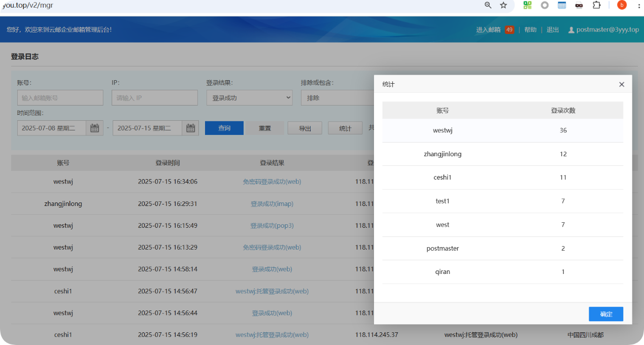Click the blue 查询 button
Image resolution: width=644 pixels, height=345 pixels.
point(224,128)
